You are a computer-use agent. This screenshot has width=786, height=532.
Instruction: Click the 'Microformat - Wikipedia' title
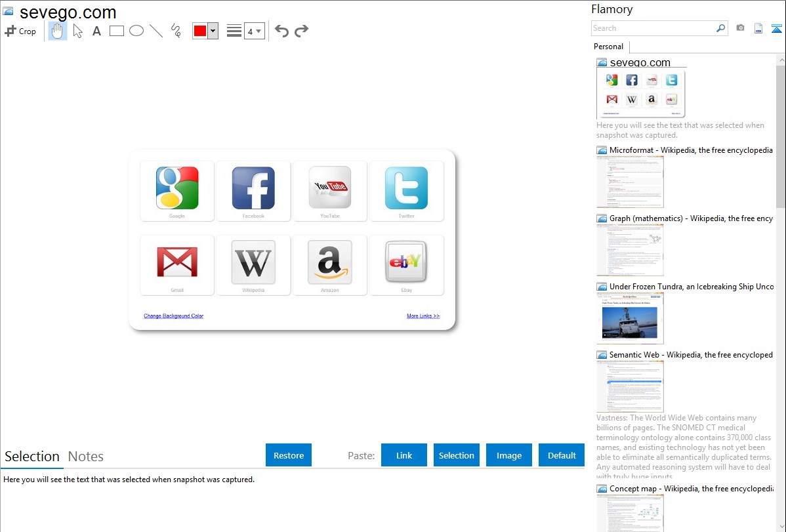691,150
